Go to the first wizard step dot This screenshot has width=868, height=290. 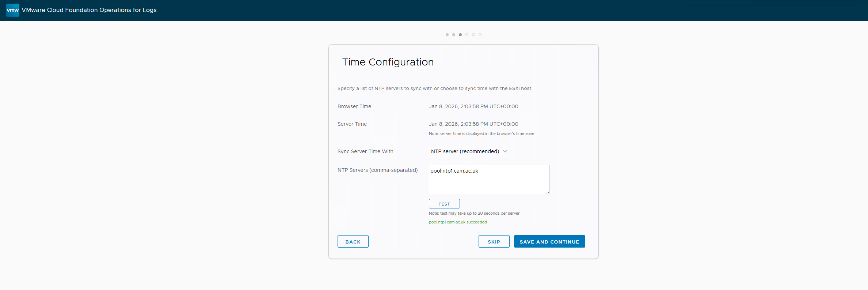pyautogui.click(x=447, y=35)
